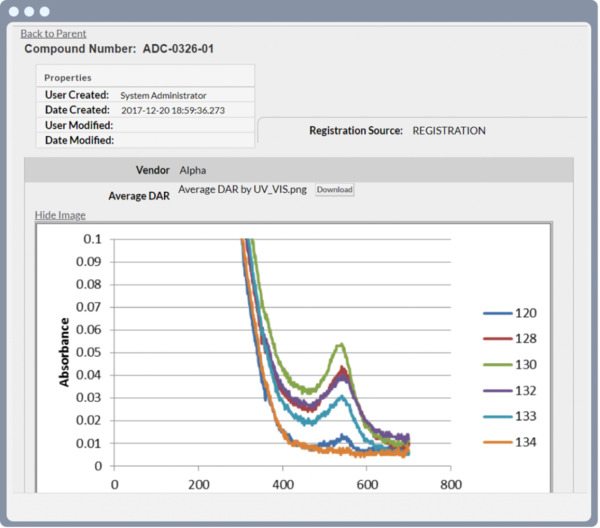Click the first window control dot
Viewport: 600px width, 528px height.
click(x=14, y=11)
